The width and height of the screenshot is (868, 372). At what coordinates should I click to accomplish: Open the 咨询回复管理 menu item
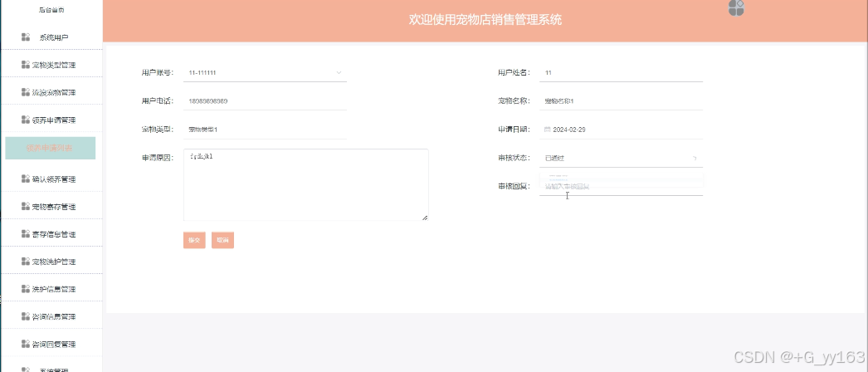pyautogui.click(x=51, y=344)
